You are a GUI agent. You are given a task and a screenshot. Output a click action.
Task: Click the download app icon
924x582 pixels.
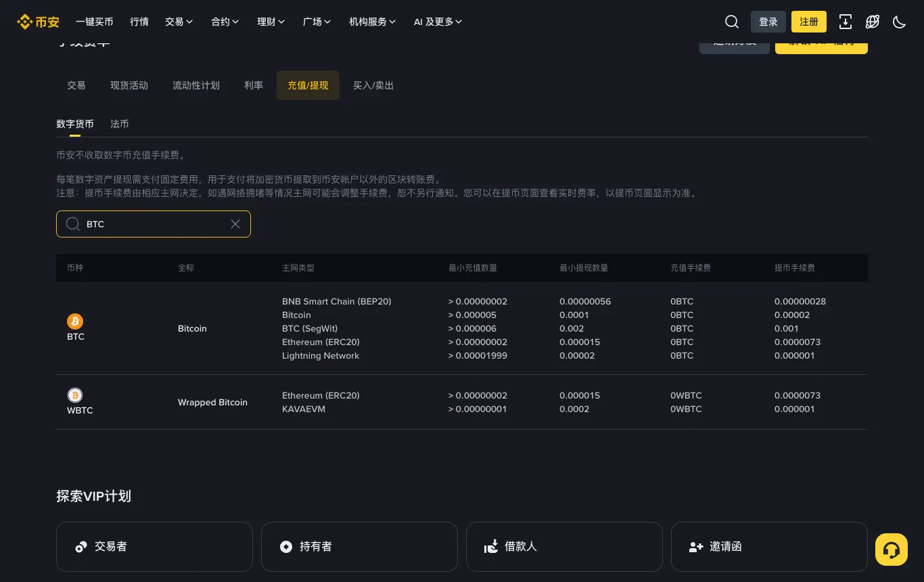coord(846,22)
